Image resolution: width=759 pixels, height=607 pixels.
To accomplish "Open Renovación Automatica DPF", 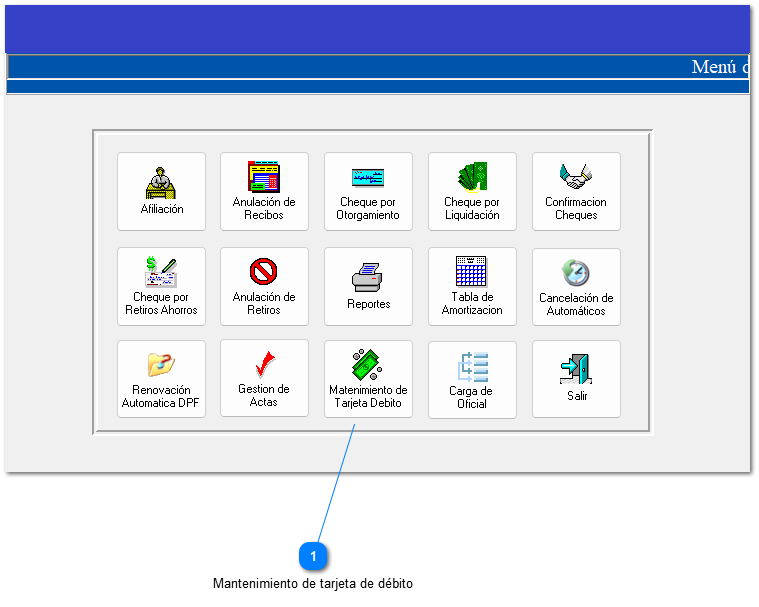I will tap(161, 379).
